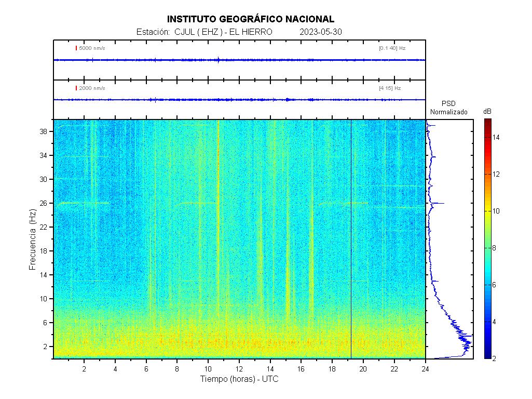Viewport: 532px width, 399px height.
Task: Click time axis tick "18" hours
Action: pyautogui.click(x=332, y=369)
